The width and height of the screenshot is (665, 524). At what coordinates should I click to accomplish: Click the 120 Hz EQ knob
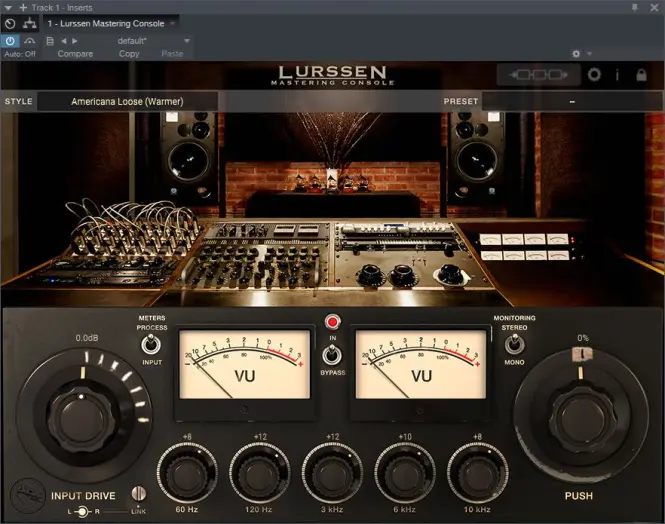[260, 474]
